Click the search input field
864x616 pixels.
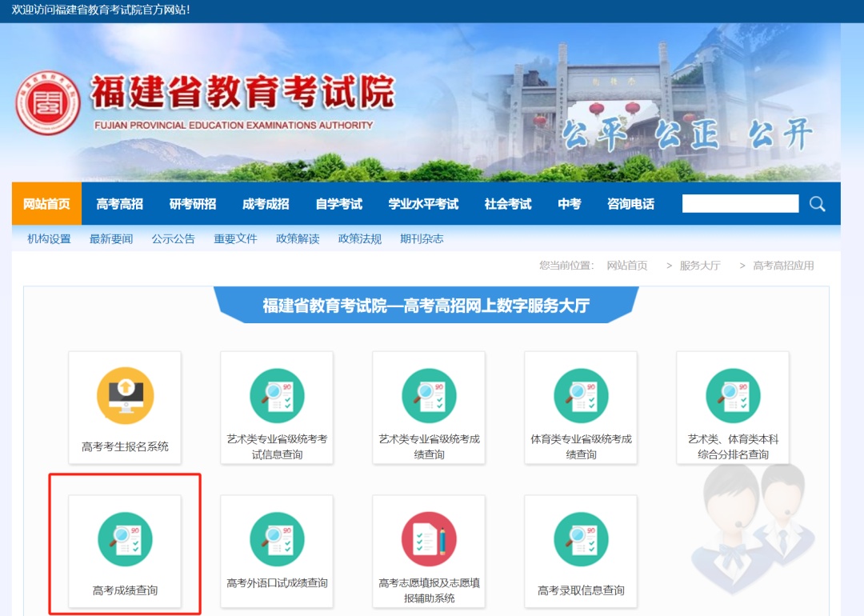click(740, 203)
